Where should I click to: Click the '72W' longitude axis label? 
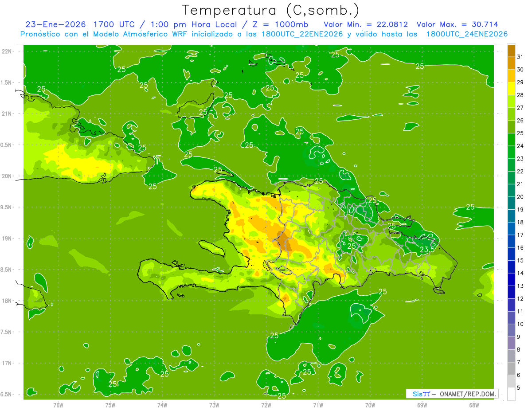(x=266, y=405)
